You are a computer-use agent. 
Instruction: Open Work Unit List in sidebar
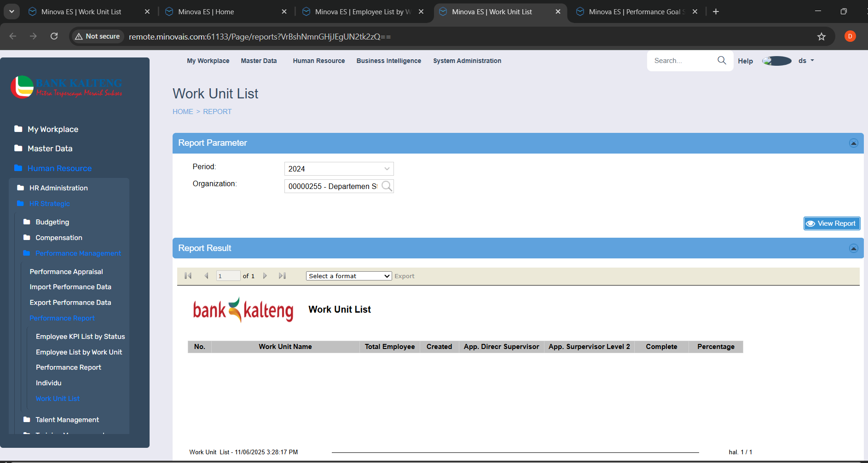(x=58, y=398)
